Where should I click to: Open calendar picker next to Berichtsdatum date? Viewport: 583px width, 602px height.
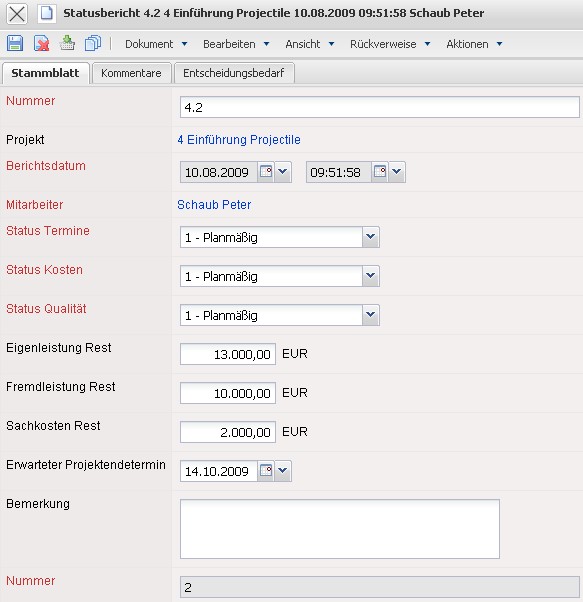(266, 172)
